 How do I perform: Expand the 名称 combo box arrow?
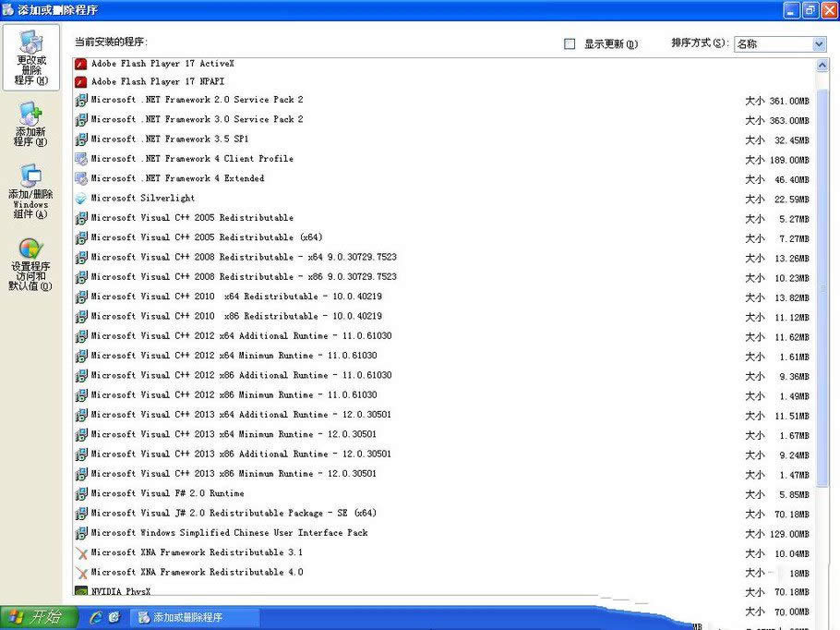[x=820, y=43]
